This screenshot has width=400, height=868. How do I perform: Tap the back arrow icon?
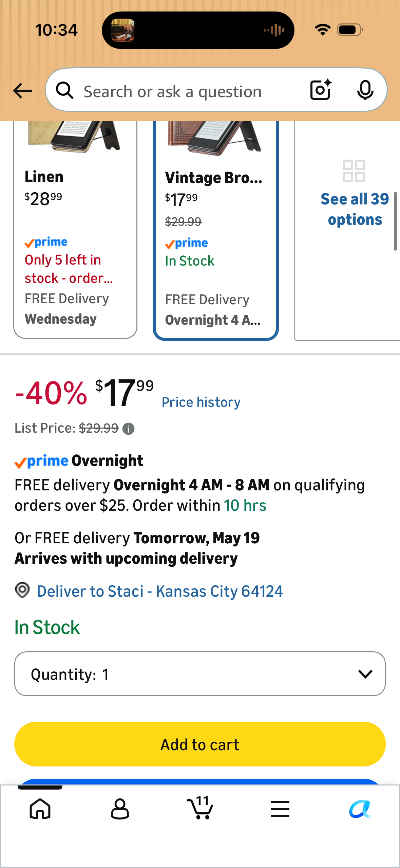[x=22, y=91]
